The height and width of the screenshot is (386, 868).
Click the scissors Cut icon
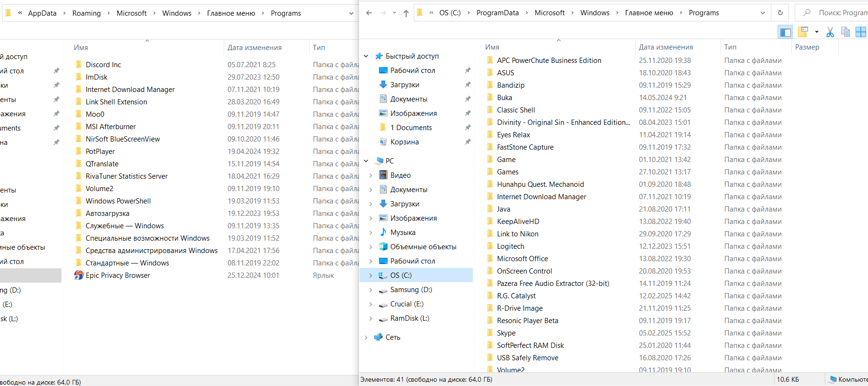click(x=830, y=32)
